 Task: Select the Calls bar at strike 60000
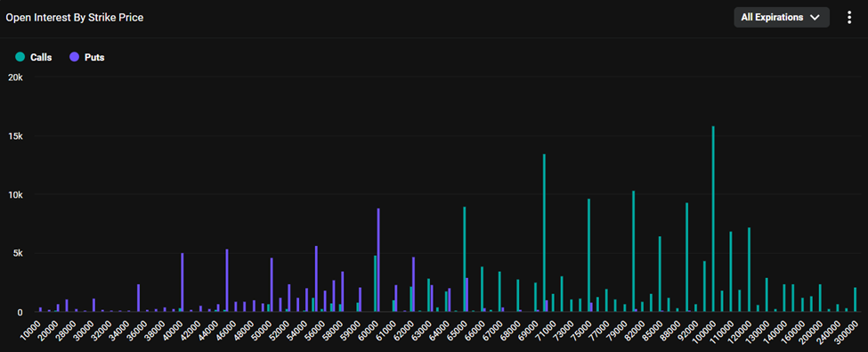click(376, 283)
